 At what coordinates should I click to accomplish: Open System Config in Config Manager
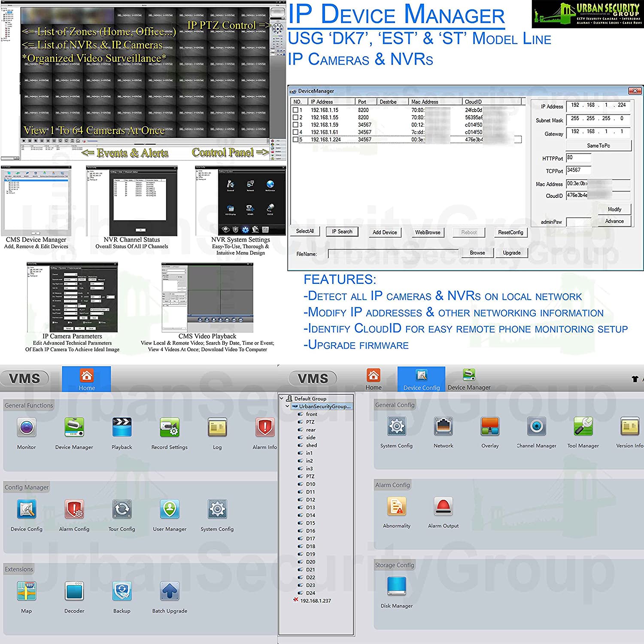[217, 509]
